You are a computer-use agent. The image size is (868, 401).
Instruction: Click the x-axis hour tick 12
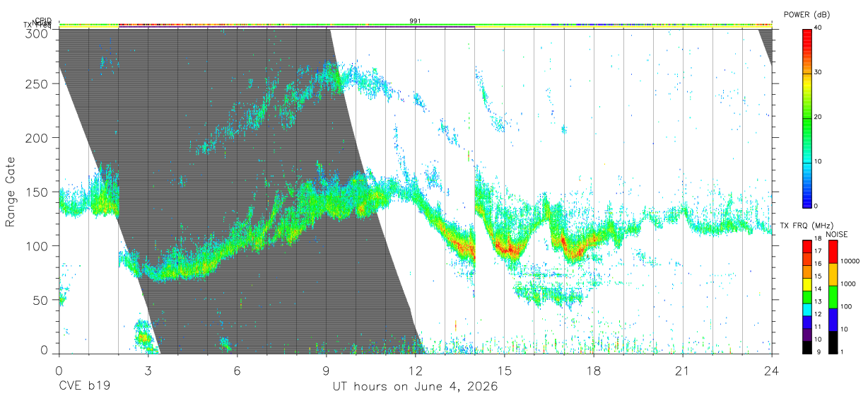(x=415, y=370)
